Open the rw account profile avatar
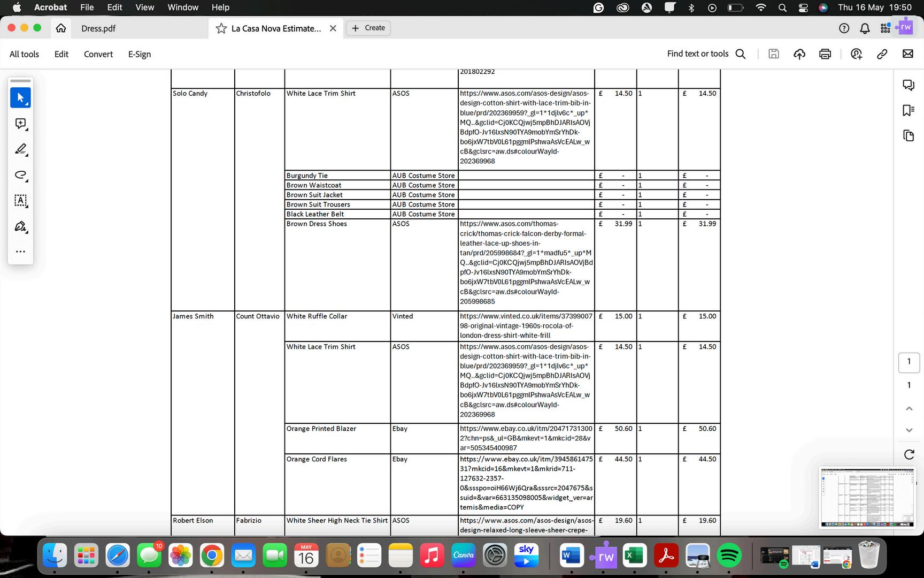 [906, 27]
